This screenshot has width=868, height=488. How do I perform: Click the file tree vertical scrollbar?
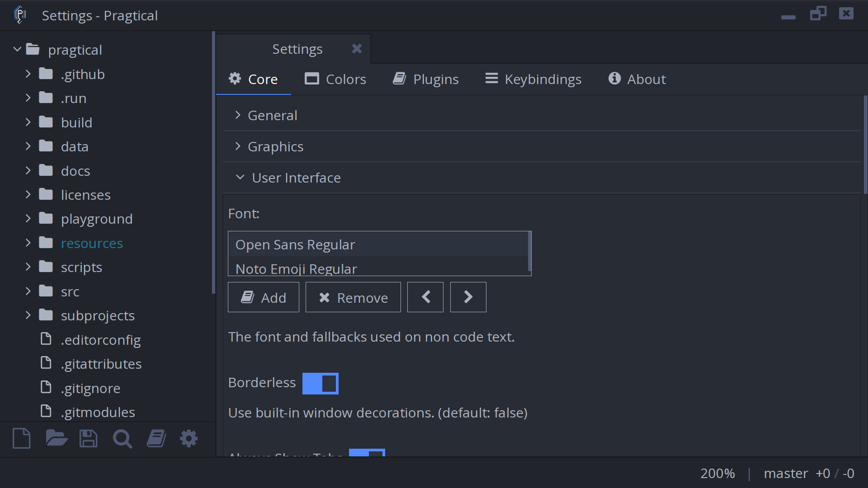pyautogui.click(x=213, y=163)
